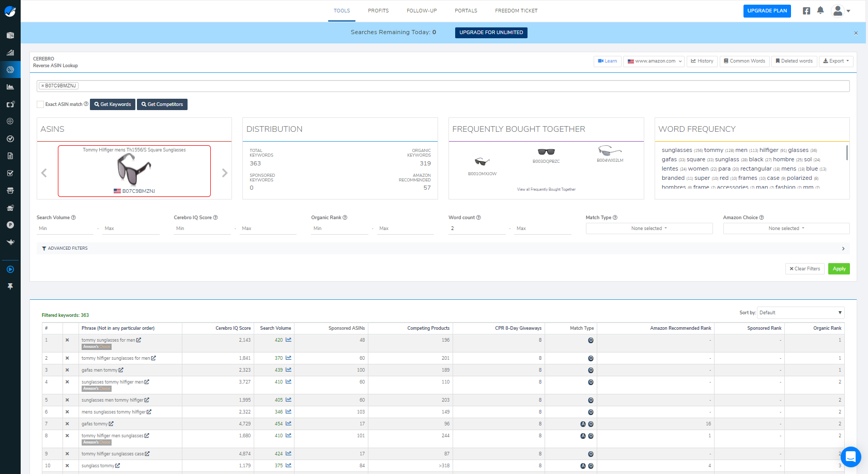Open Amazon Choice None selected dropdown
The image size is (868, 474).
pyautogui.click(x=786, y=228)
